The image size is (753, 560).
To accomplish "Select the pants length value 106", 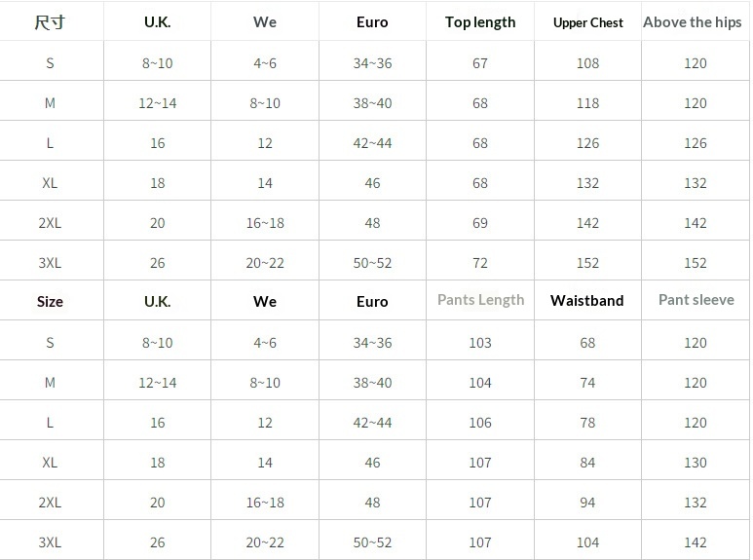I will click(480, 423).
